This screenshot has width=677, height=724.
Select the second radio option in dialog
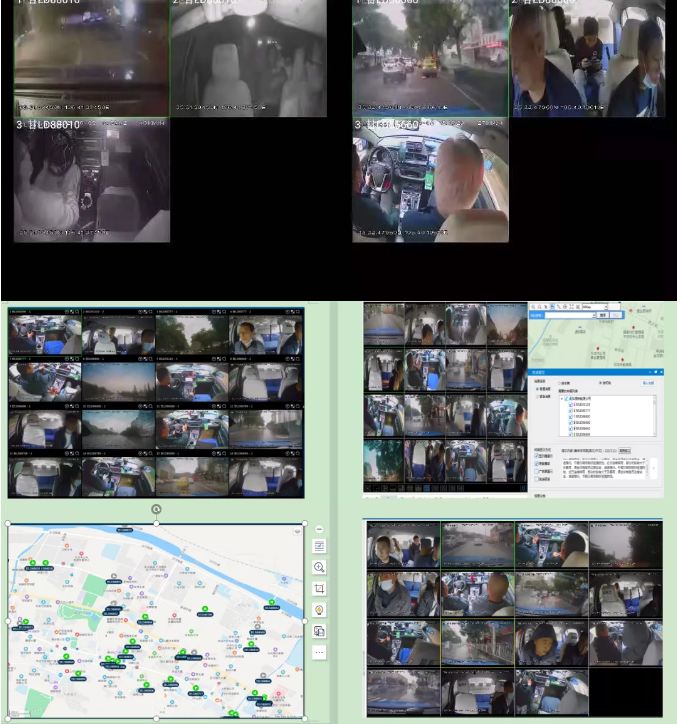[x=601, y=382]
